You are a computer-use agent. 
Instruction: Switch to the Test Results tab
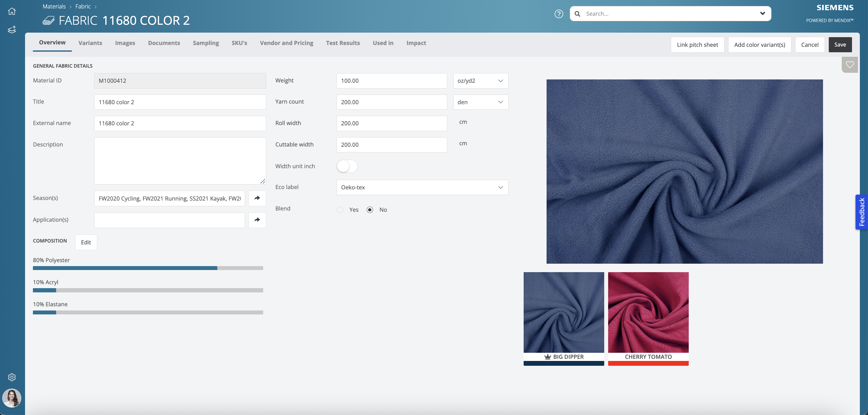[343, 44]
